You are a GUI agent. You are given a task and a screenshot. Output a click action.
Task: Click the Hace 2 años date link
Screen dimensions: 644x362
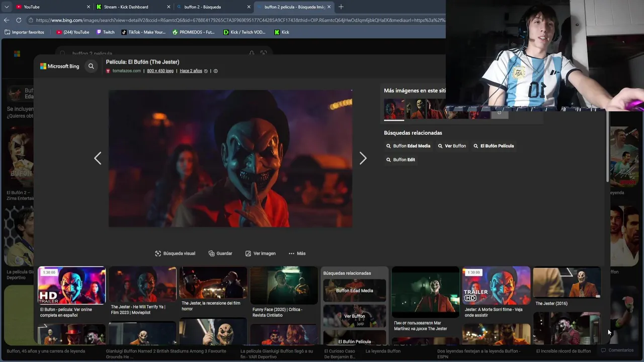(x=191, y=71)
